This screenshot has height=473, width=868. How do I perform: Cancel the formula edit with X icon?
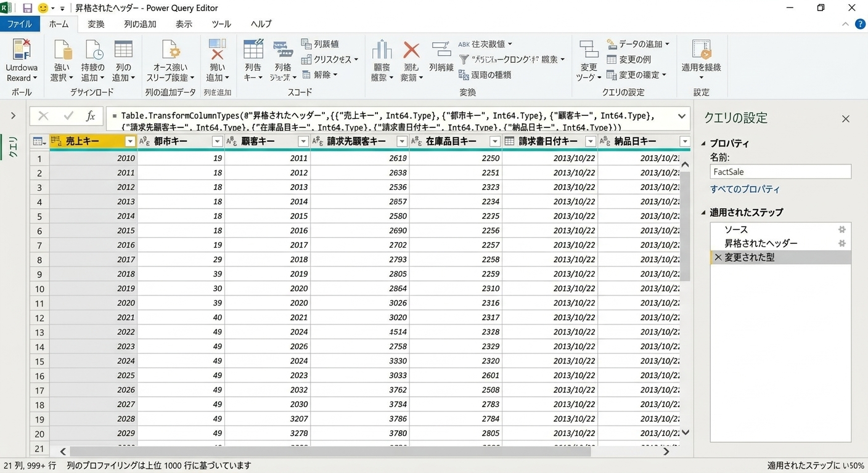click(x=43, y=116)
